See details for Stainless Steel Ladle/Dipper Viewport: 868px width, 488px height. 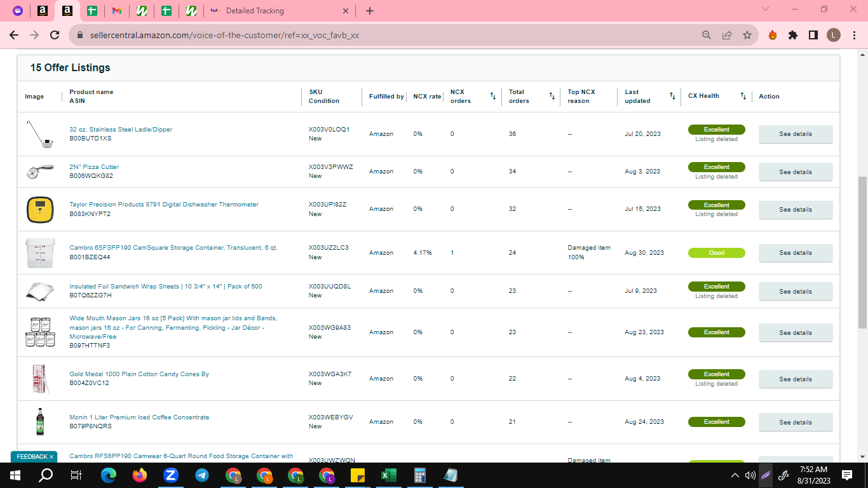tap(796, 134)
